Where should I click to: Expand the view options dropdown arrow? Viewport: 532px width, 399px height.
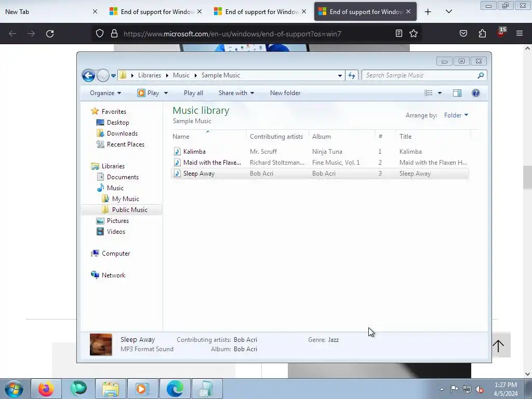pos(440,93)
